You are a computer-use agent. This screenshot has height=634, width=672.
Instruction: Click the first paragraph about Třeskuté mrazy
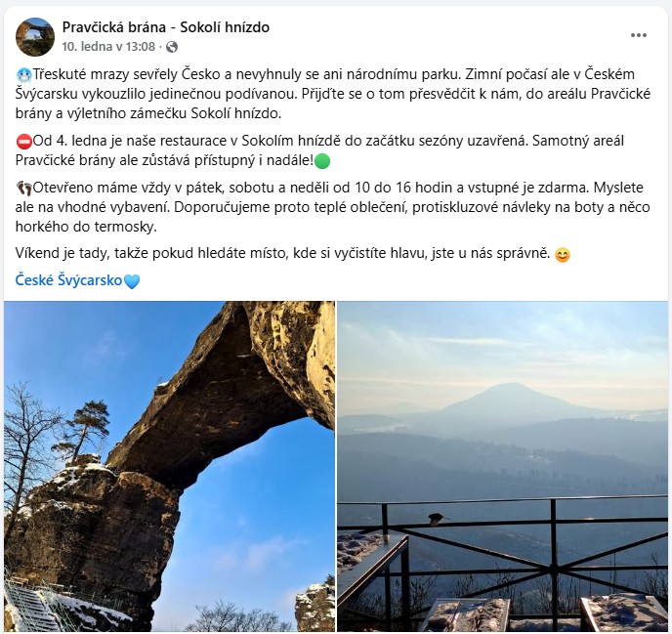pos(333,94)
